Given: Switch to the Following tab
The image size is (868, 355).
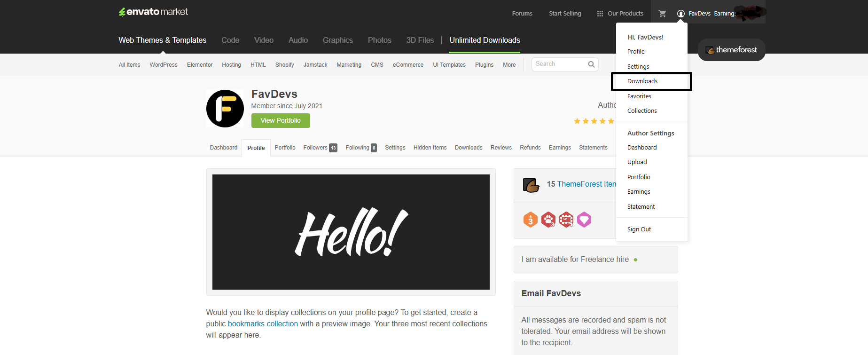Looking at the screenshot, I should [361, 148].
